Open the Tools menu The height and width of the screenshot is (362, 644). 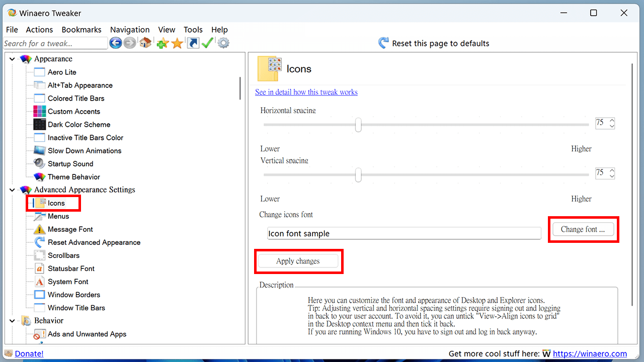pos(193,30)
